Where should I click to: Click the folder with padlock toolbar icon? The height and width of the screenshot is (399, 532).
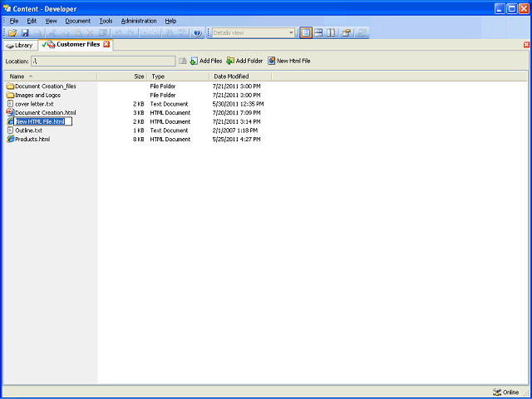pos(346,33)
